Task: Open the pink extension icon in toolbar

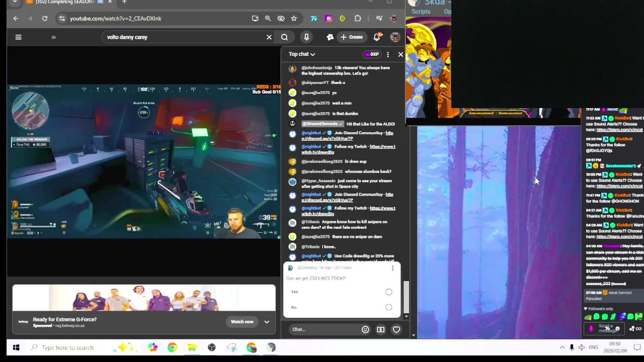Action: [x=329, y=19]
